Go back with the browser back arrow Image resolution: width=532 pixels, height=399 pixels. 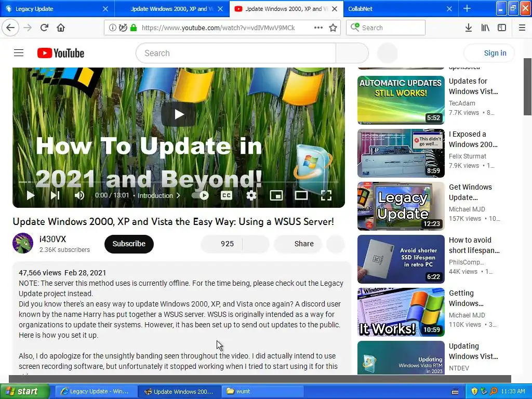[10, 28]
